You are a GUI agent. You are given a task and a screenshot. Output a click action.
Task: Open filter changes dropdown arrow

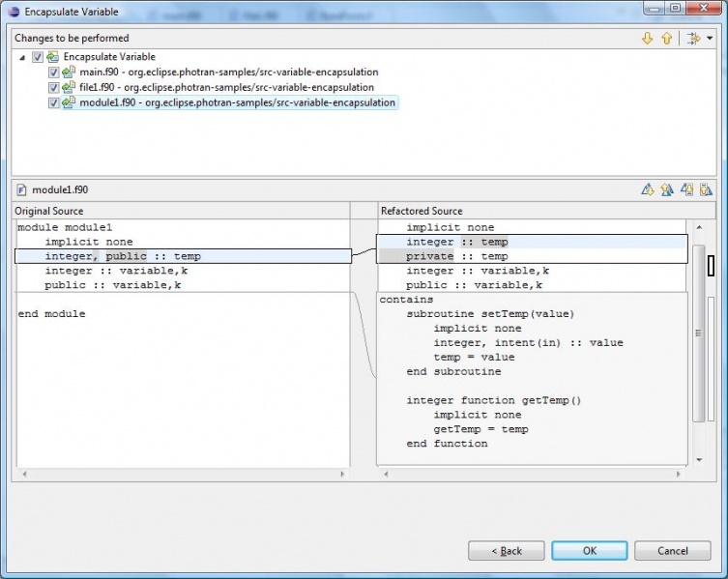[710, 38]
